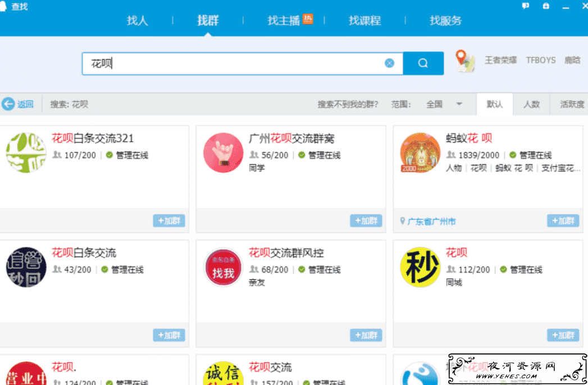This screenshot has width=588, height=385.
Task: Click 管理在线 green check in 花呗白条交流321 card
Action: click(x=110, y=155)
